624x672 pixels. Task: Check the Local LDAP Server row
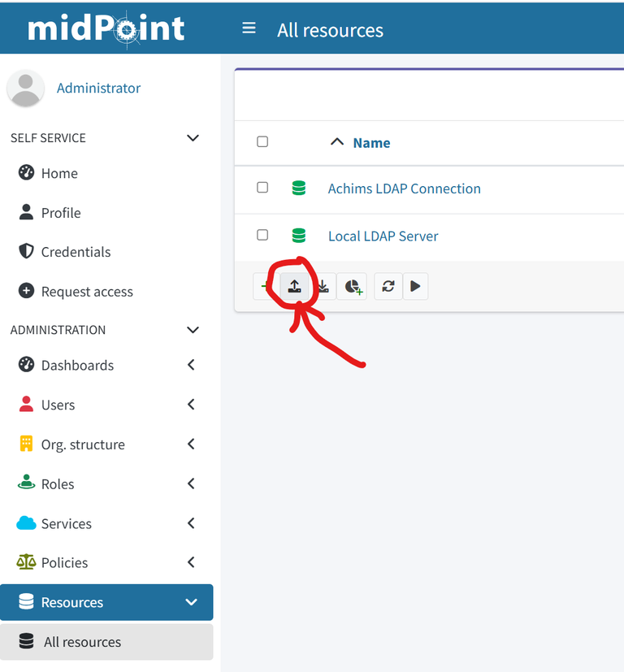tap(262, 235)
